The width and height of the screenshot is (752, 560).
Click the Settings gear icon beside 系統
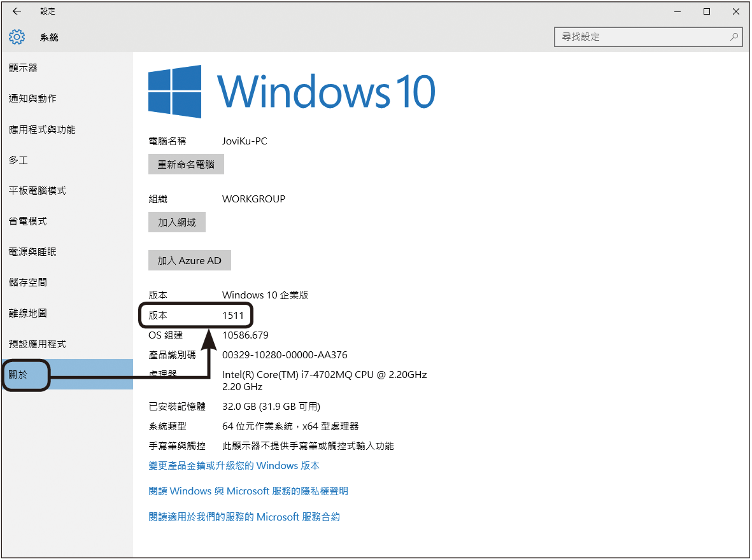click(17, 37)
